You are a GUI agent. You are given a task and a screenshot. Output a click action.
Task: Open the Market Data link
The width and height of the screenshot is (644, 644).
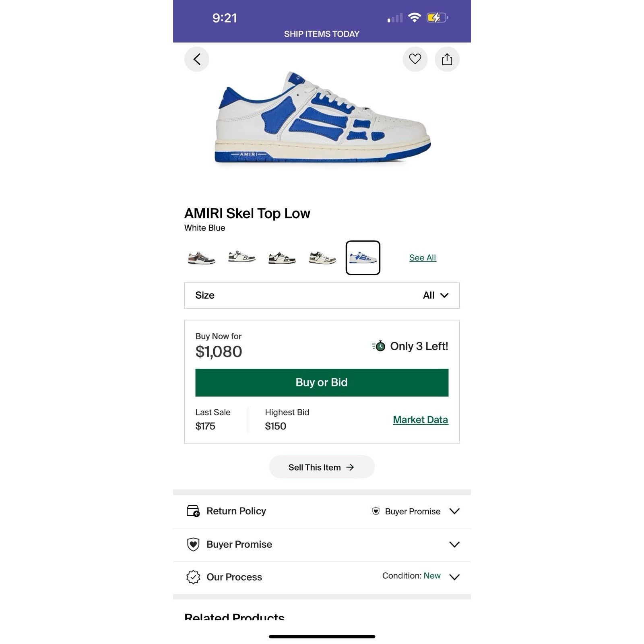(x=420, y=420)
